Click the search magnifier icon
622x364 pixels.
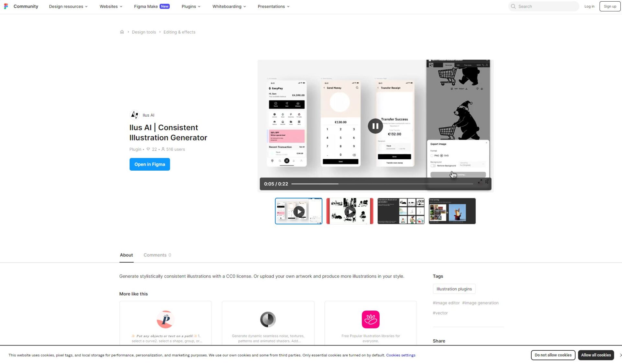pyautogui.click(x=513, y=6)
